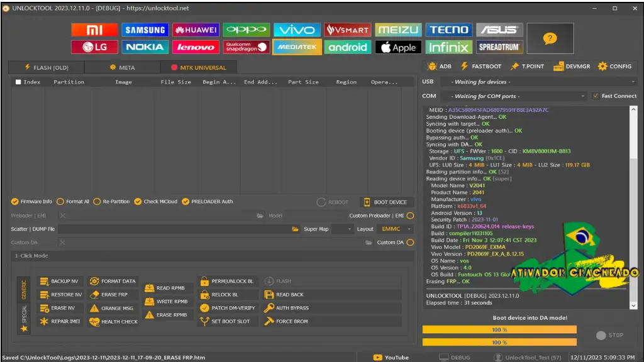644x362 pixels.
Task: Open the SPECIAL side tab
Action: pyautogui.click(x=23, y=318)
